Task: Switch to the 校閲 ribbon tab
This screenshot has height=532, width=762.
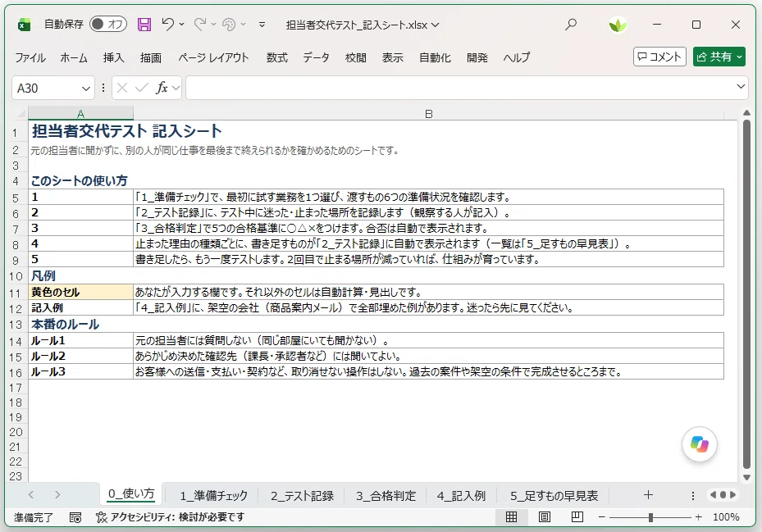Action: point(356,57)
